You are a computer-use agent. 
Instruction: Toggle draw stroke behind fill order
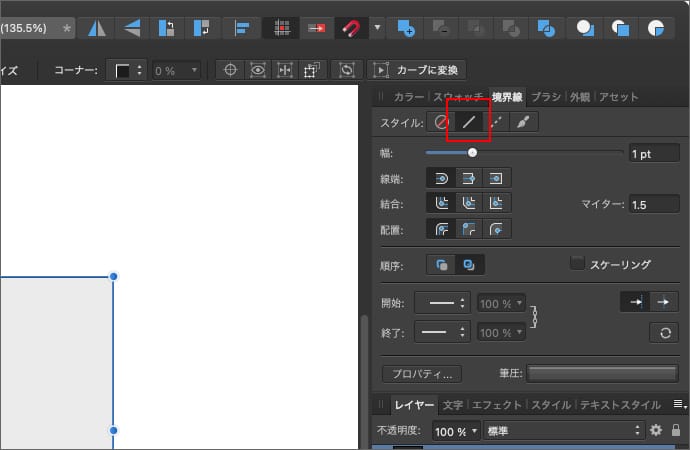point(441,265)
